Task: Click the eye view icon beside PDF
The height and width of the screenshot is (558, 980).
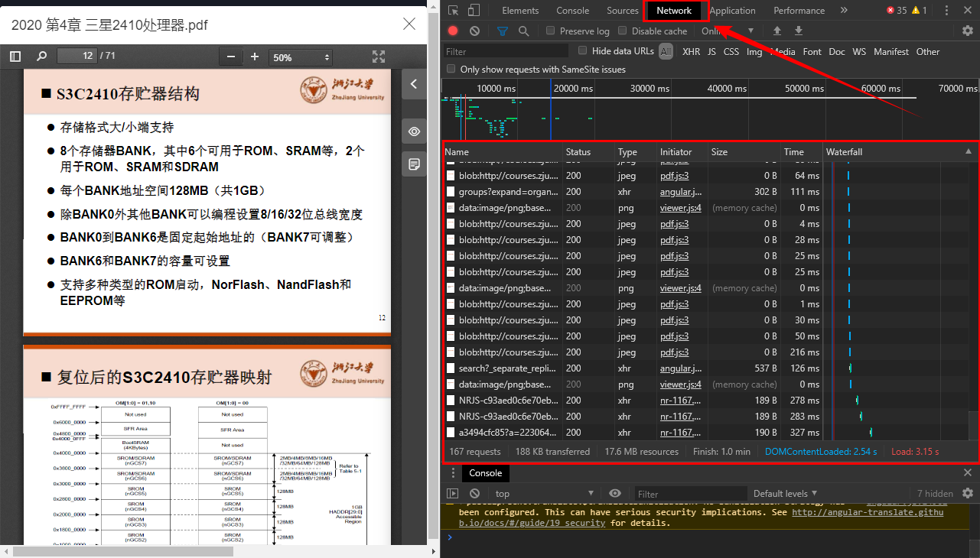Action: (414, 131)
